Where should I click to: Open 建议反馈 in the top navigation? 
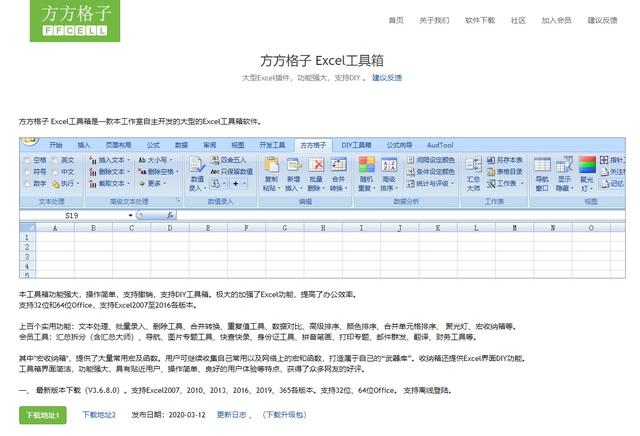(x=602, y=20)
